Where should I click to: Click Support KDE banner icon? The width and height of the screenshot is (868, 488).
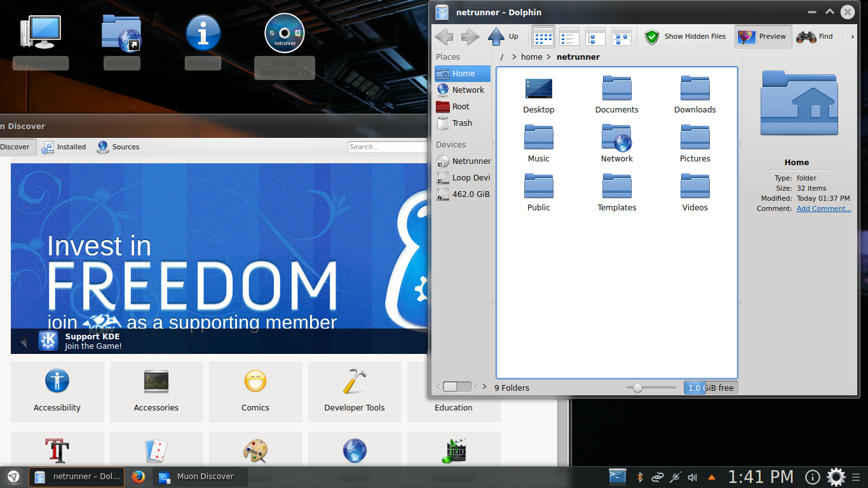point(48,341)
